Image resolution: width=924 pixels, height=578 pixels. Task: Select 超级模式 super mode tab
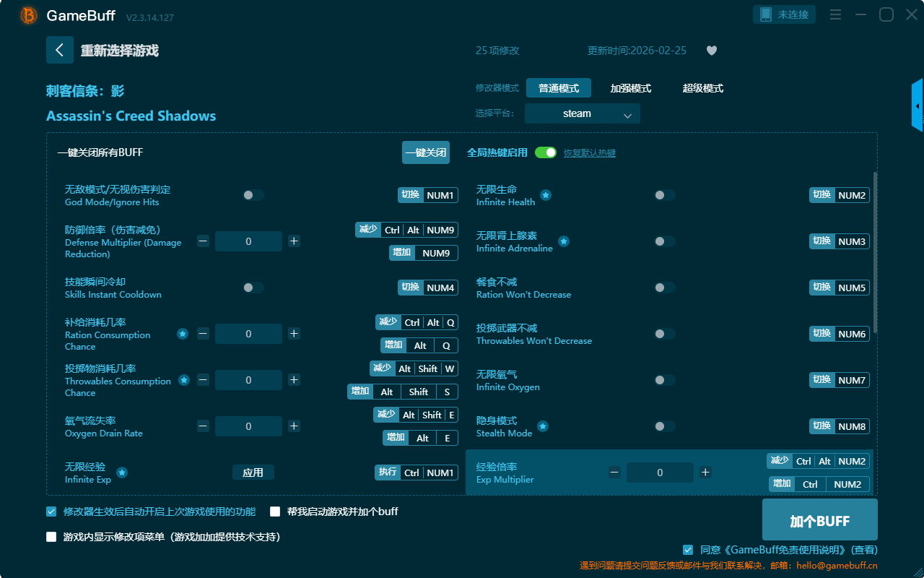[702, 88]
